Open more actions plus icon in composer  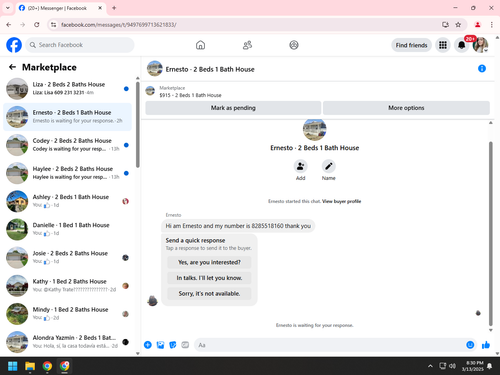(x=148, y=345)
